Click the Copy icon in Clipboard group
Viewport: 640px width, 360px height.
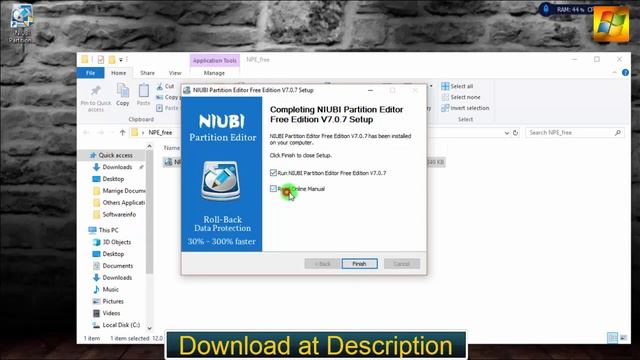click(x=122, y=90)
